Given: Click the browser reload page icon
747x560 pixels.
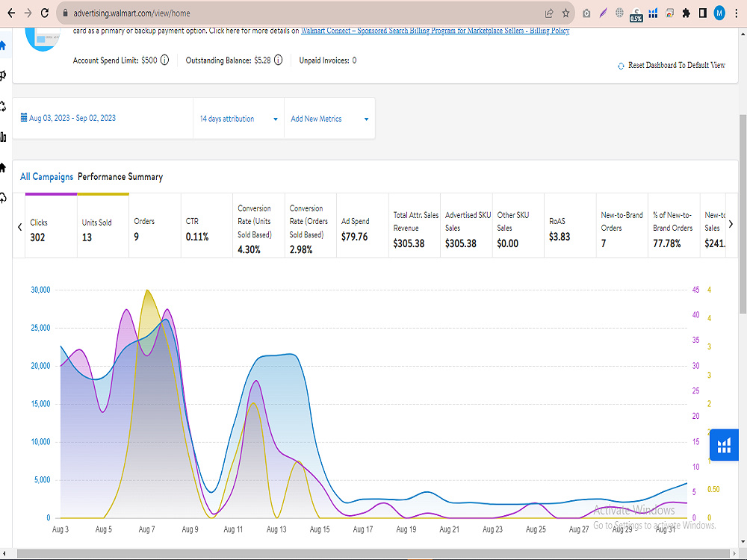Looking at the screenshot, I should 44,13.
